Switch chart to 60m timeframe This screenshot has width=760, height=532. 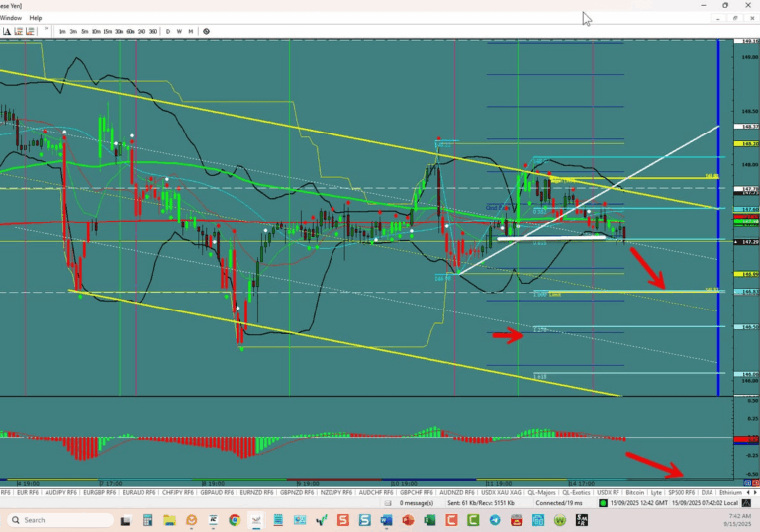(130, 31)
